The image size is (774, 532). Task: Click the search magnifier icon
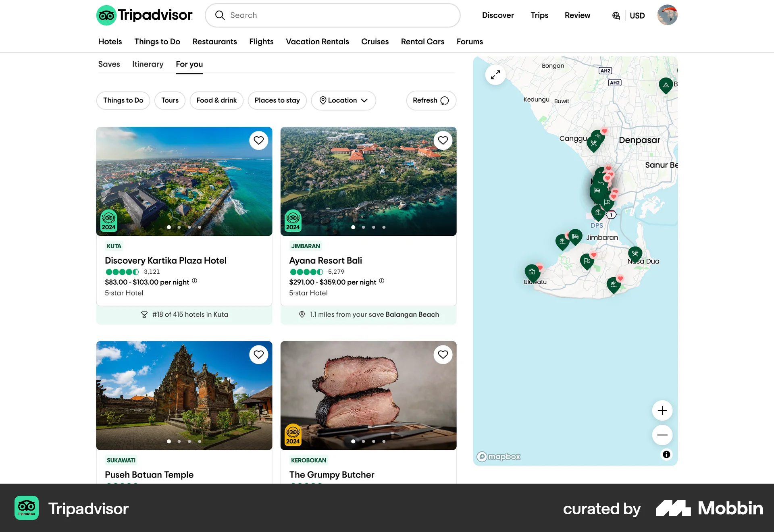220,15
